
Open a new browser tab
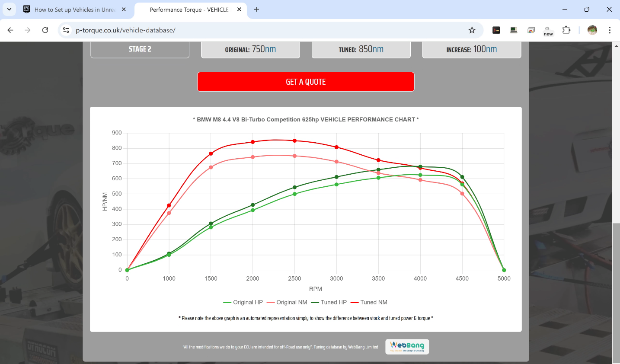click(256, 10)
